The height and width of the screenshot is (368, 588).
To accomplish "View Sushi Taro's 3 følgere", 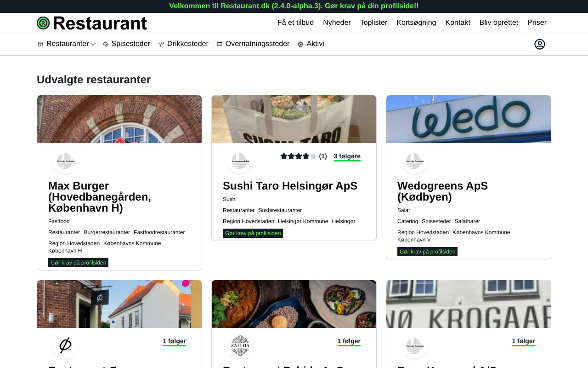I will pos(347,156).
